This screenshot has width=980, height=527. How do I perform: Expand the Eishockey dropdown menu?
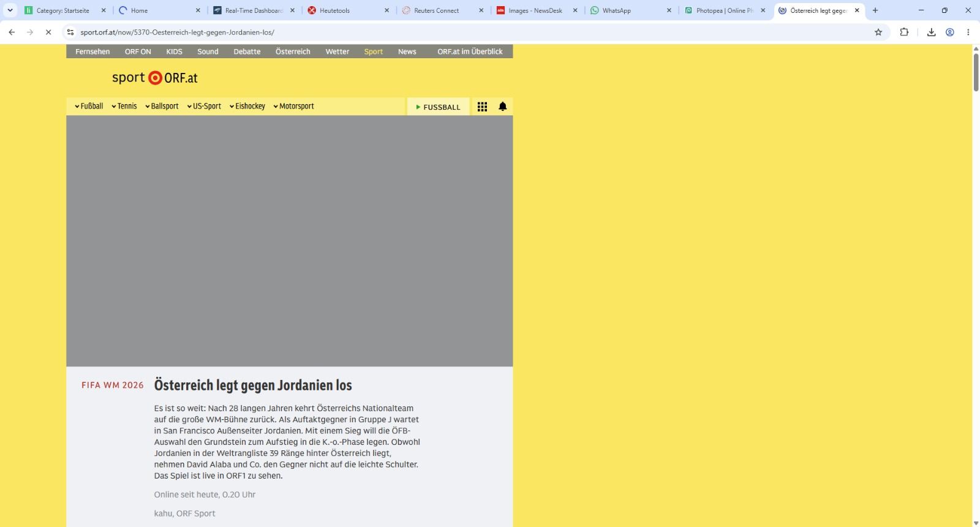(x=247, y=106)
